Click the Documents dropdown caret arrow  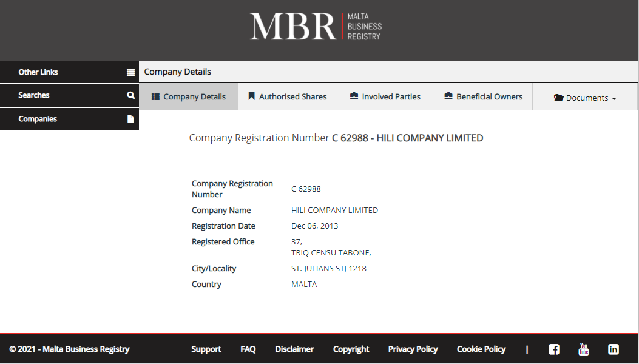click(614, 98)
